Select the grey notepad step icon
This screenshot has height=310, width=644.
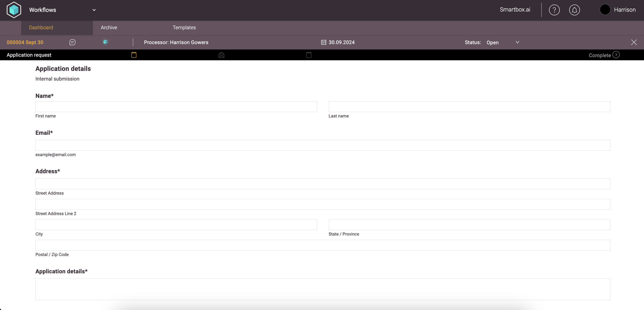coord(309,55)
